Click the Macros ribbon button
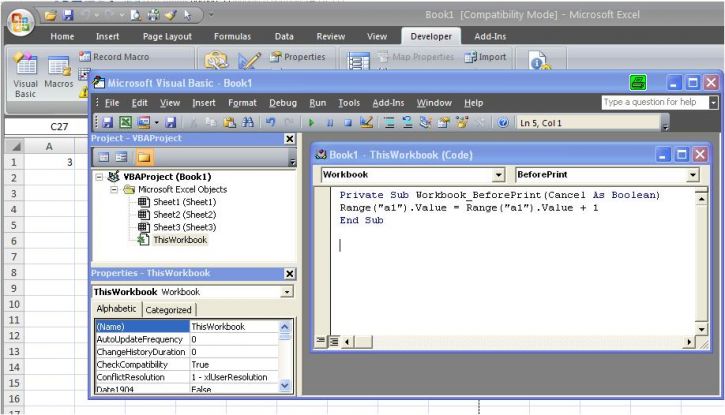The width and height of the screenshot is (725, 415). [x=59, y=73]
